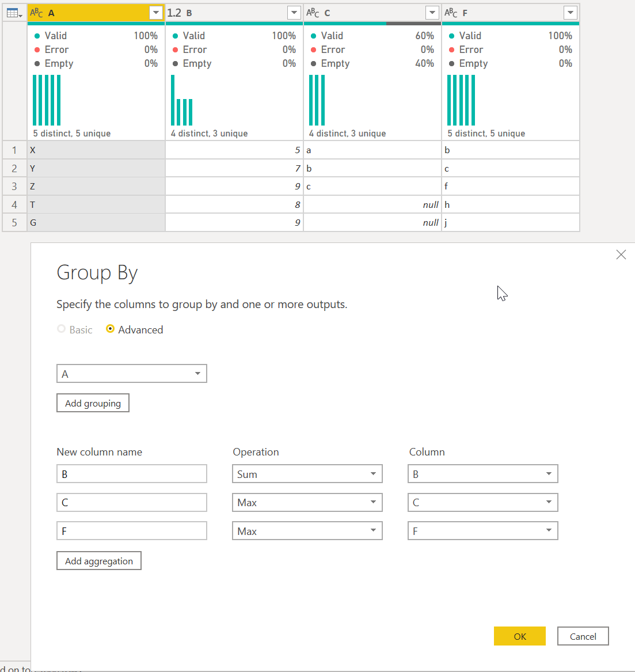
Task: Click the Add aggregation button
Action: (99, 560)
